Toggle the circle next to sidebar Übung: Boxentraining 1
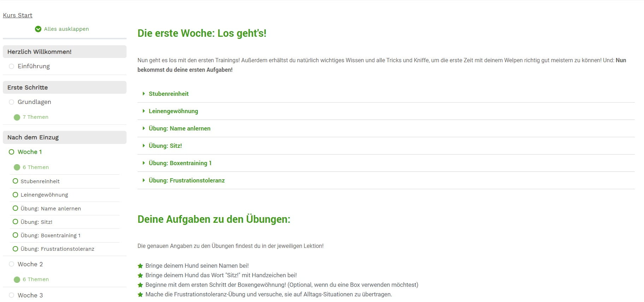This screenshot has width=644, height=302. pos(15,235)
